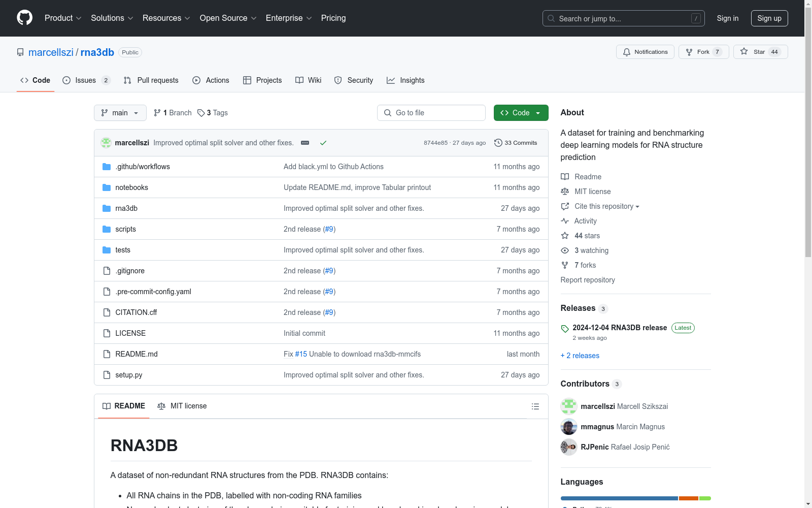Open the Issues tab
This screenshot has height=508, width=812.
pos(86,80)
